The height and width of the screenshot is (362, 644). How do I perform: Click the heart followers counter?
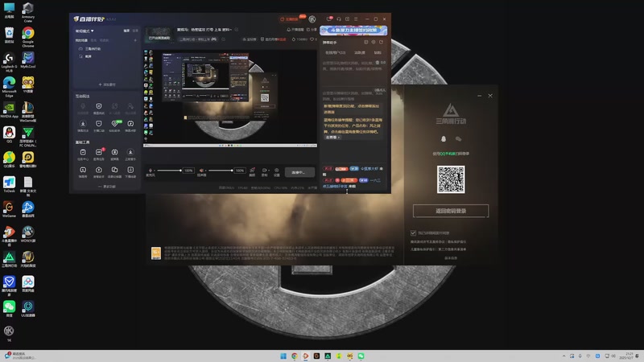[x=313, y=39]
